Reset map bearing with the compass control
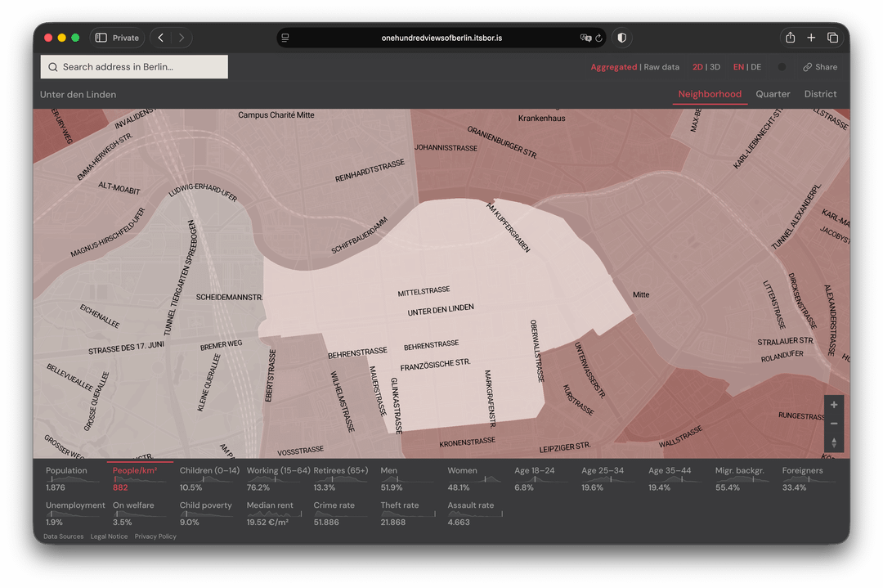The height and width of the screenshot is (588, 883). click(834, 442)
